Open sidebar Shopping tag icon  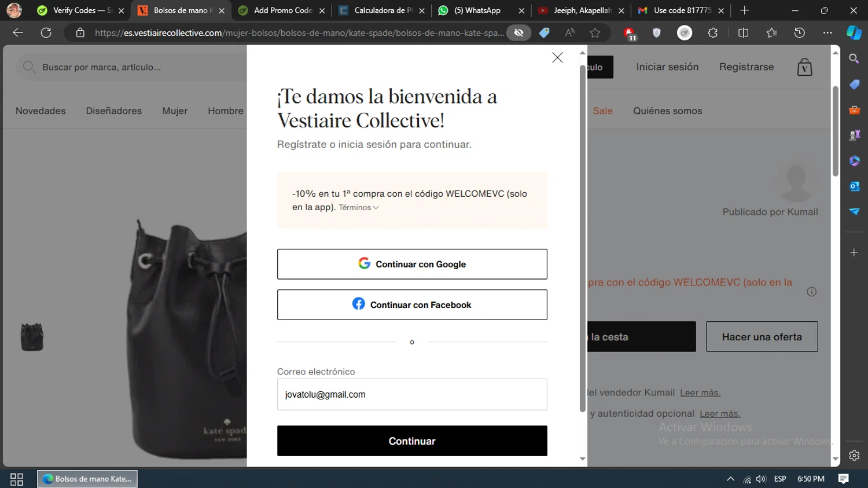[854, 85]
